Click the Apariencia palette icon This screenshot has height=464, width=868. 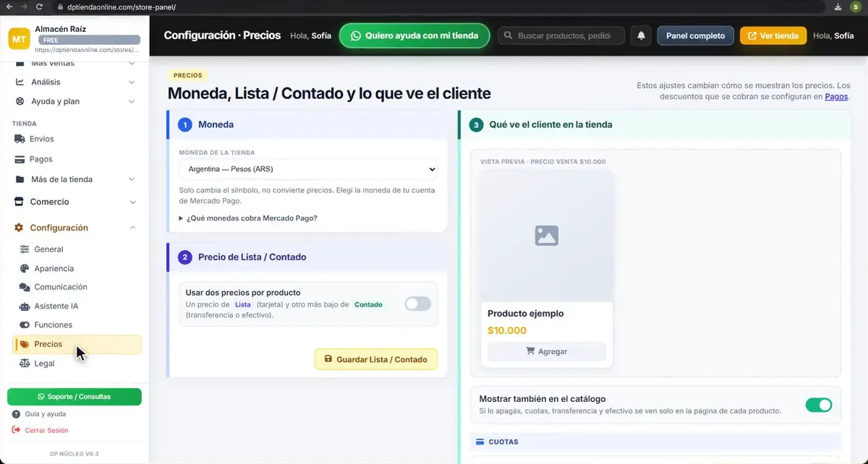[x=25, y=268]
